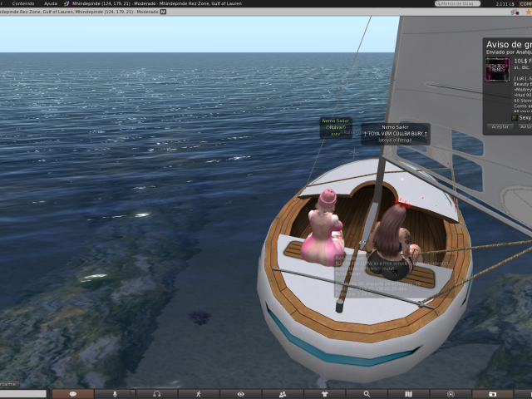Open the people icon in bottom toolbar
This screenshot has height=399, width=532.
[x=283, y=393]
